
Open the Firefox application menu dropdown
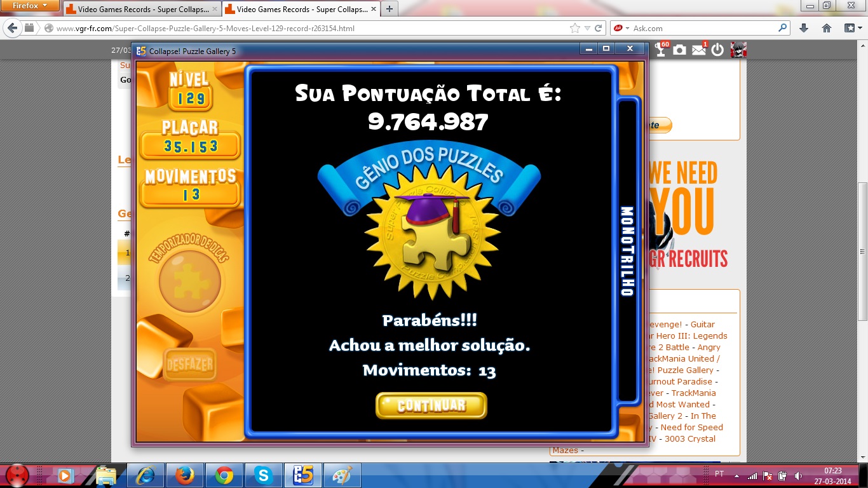(x=30, y=6)
